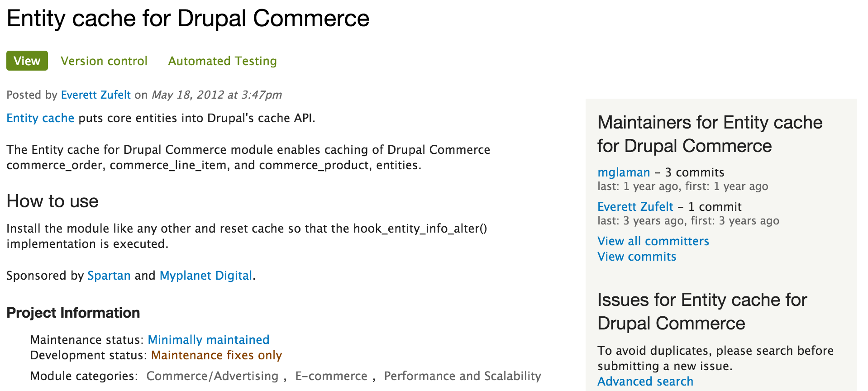Image resolution: width=868 pixels, height=391 pixels.
Task: Open the Version control tab
Action: point(104,61)
